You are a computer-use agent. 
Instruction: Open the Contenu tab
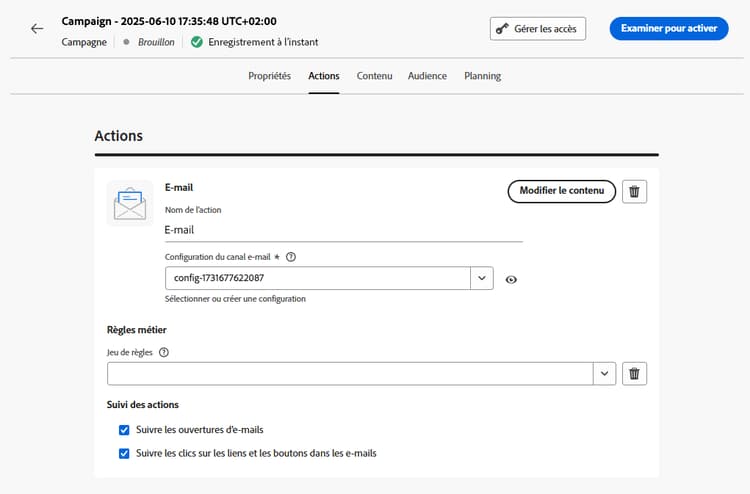[374, 76]
